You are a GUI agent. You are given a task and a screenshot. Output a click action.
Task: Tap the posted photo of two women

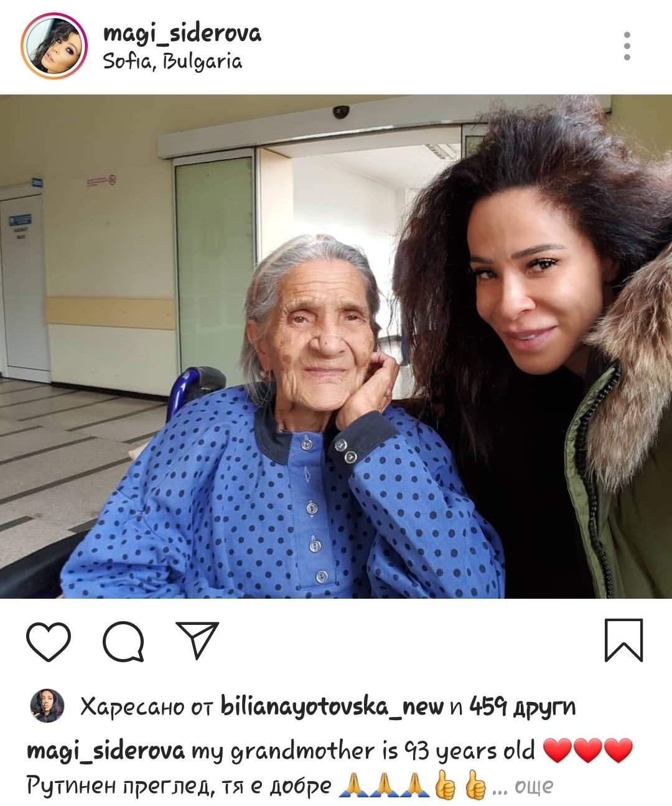point(336,347)
